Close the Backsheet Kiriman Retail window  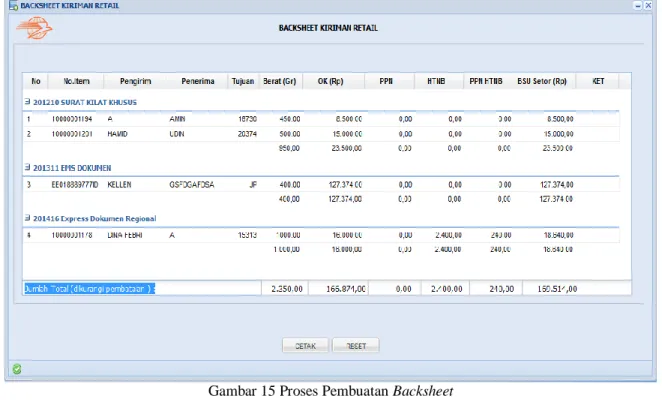pos(648,5)
